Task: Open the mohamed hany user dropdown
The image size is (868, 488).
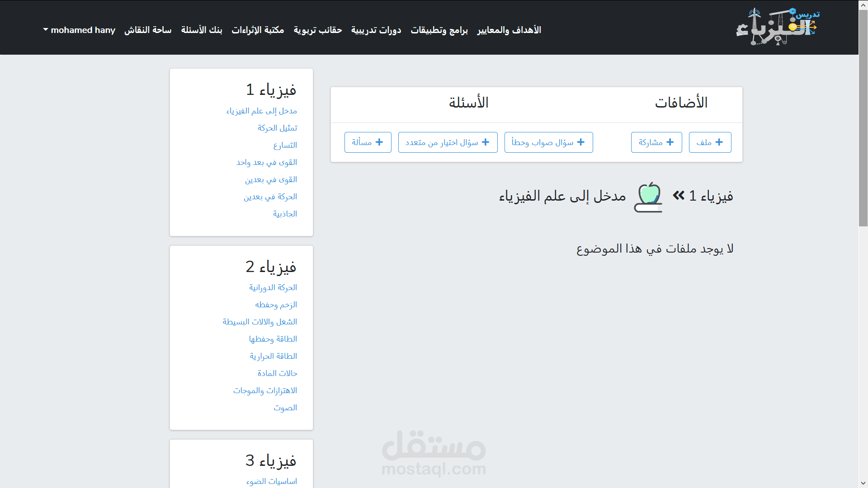Action: tap(79, 30)
